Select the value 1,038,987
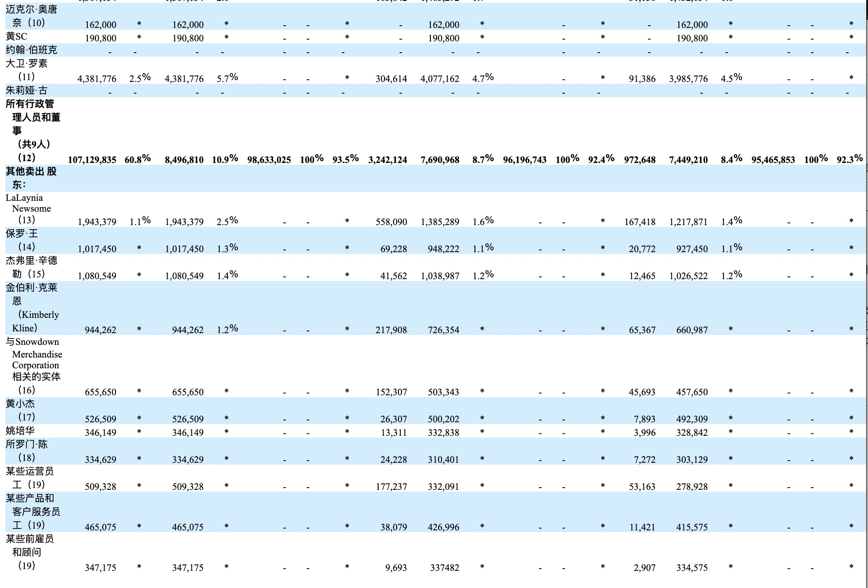Screen dimensions: 868x588 point(440,276)
